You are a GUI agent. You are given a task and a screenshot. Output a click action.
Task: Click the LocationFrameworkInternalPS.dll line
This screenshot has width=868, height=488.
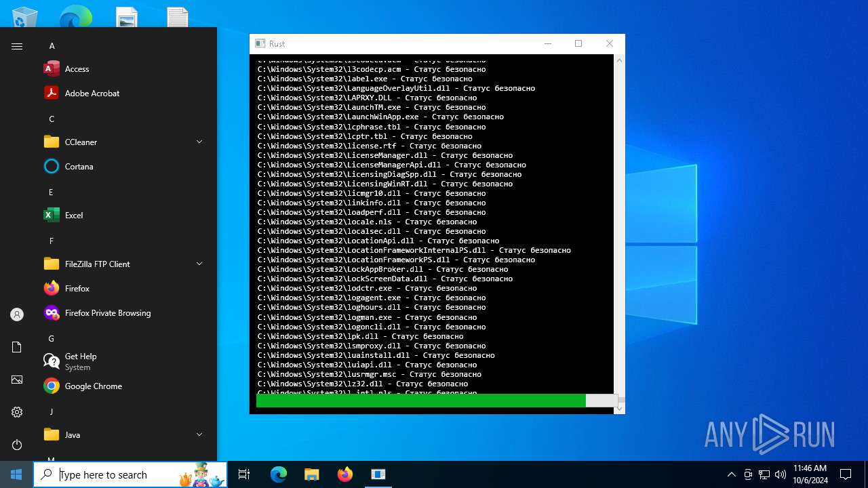(414, 250)
